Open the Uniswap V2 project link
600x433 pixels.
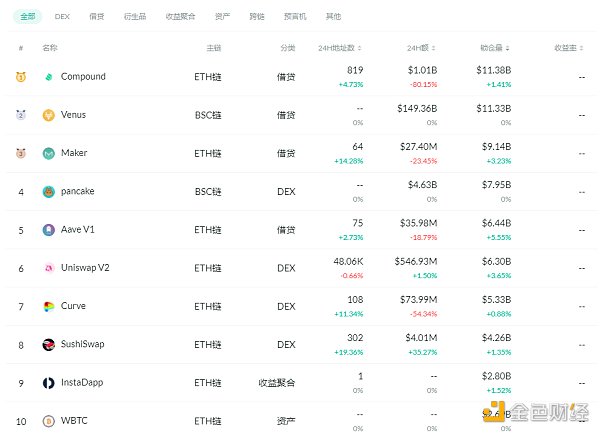point(85,268)
